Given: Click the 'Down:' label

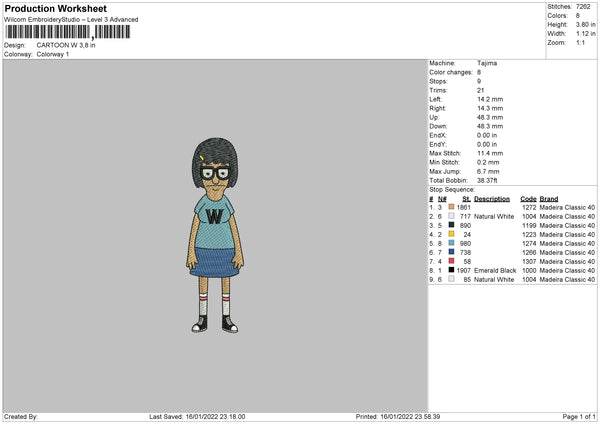Looking at the screenshot, I should tap(438, 126).
